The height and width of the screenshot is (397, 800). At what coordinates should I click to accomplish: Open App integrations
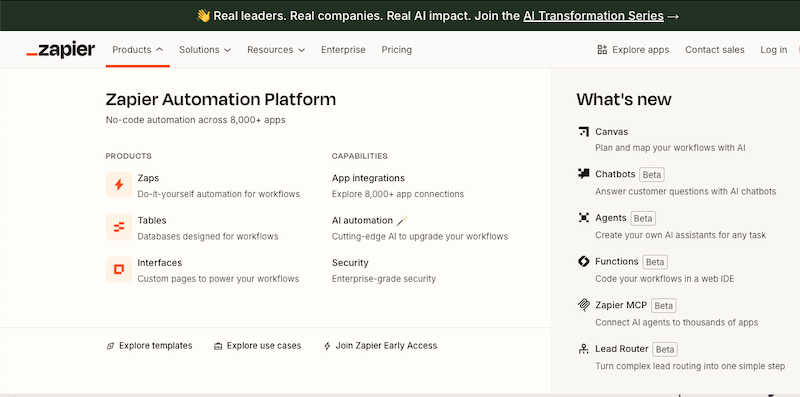tap(368, 178)
